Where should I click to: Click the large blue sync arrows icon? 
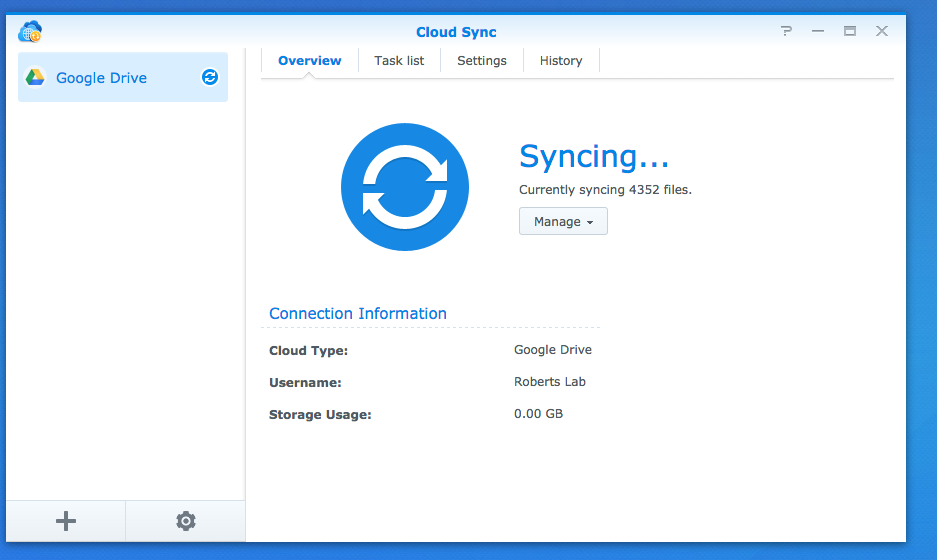405,187
